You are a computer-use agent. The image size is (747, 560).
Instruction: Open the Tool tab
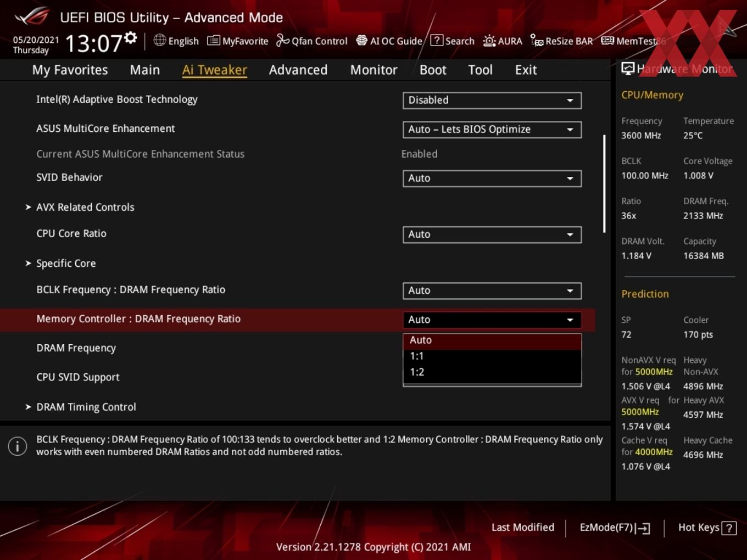(x=481, y=70)
